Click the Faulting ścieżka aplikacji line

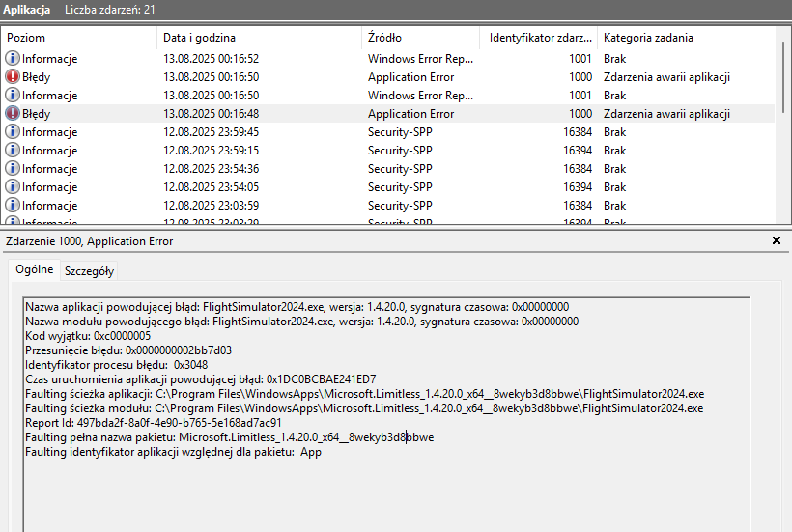coord(365,394)
